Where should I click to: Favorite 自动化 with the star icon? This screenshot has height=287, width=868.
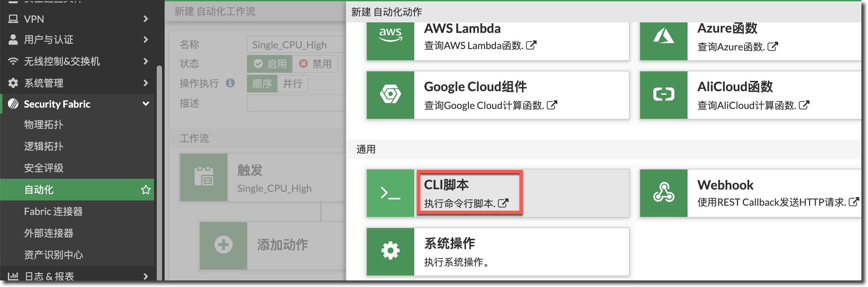pos(146,190)
